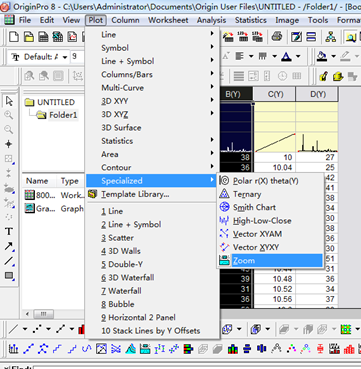Open the Edit menu
This screenshot has height=369, width=361.
click(x=47, y=20)
